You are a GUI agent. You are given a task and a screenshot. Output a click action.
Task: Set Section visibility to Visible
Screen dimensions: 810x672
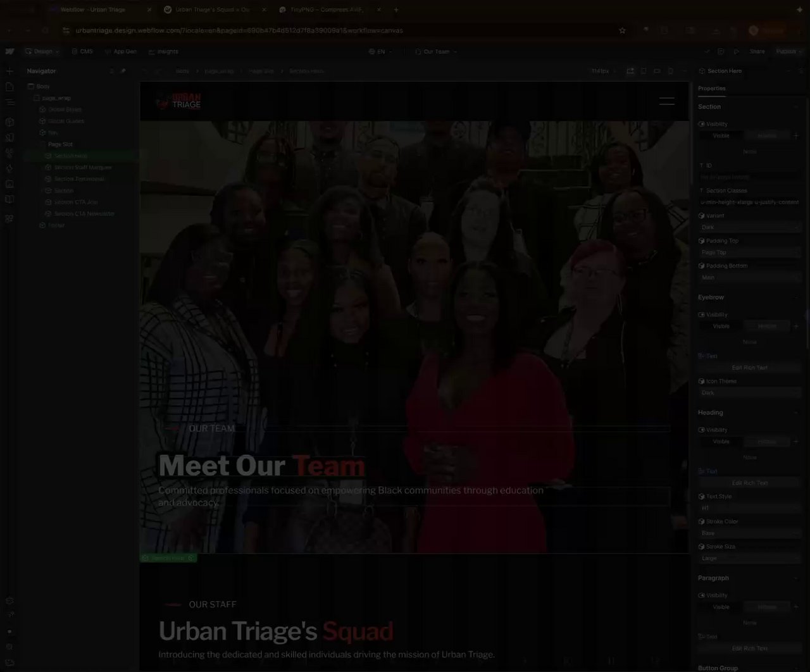(721, 135)
